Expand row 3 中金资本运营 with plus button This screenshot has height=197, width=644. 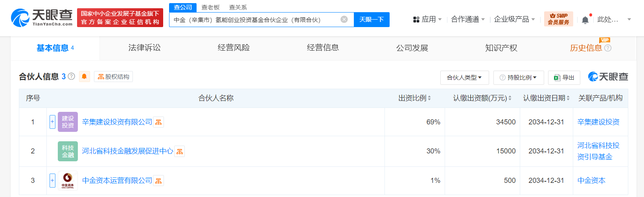(52, 181)
